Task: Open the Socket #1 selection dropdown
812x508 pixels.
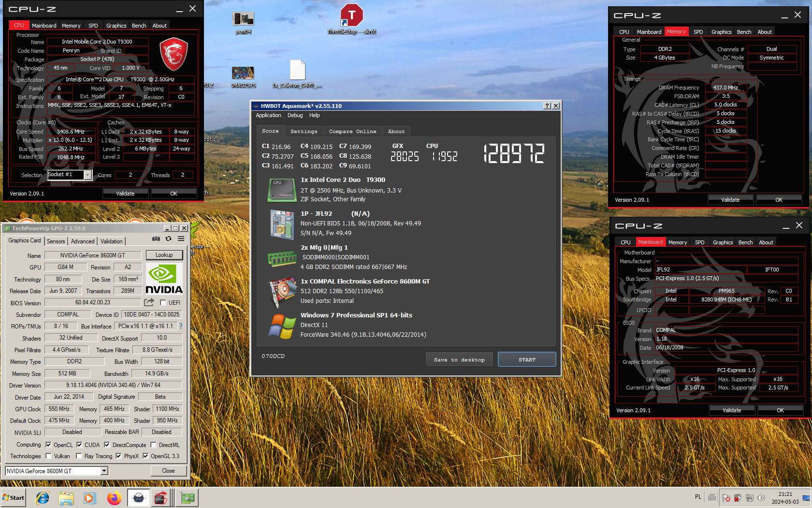Action: 87,175
